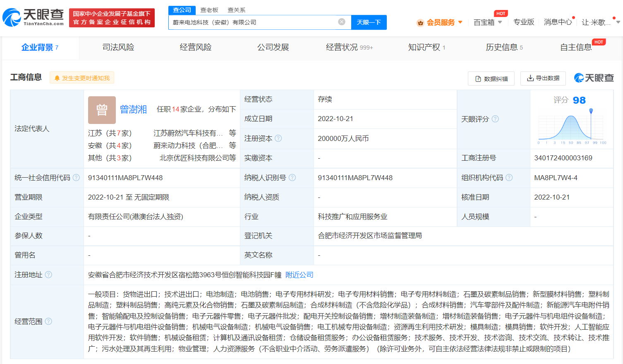The image size is (623, 364).
Task: Clear the search box with the X icon
Action: (341, 22)
